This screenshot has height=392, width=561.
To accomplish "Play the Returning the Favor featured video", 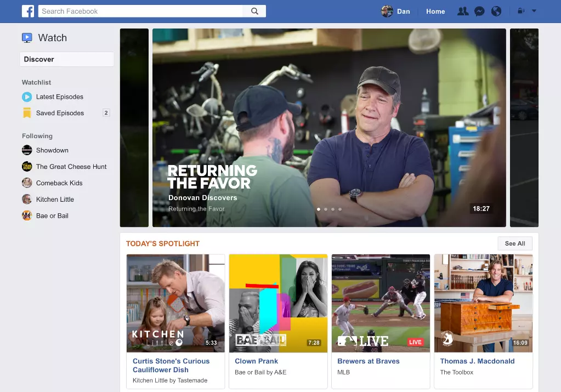I will click(x=329, y=128).
